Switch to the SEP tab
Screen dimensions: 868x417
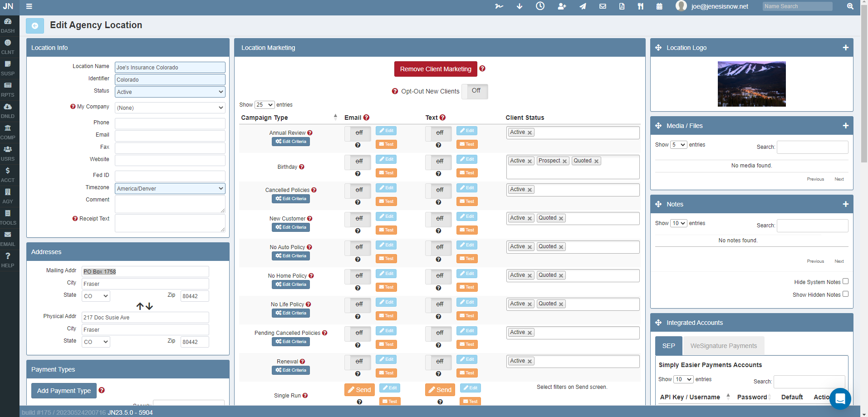[x=669, y=346]
